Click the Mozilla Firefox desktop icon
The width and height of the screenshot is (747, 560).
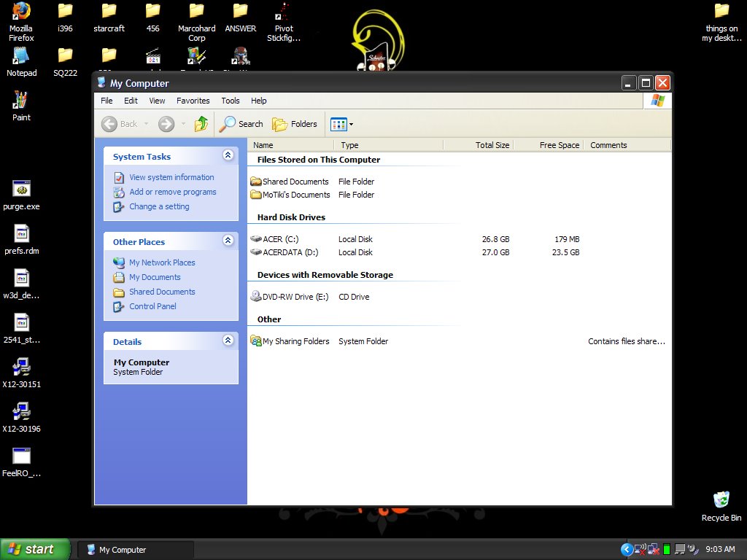[21, 22]
